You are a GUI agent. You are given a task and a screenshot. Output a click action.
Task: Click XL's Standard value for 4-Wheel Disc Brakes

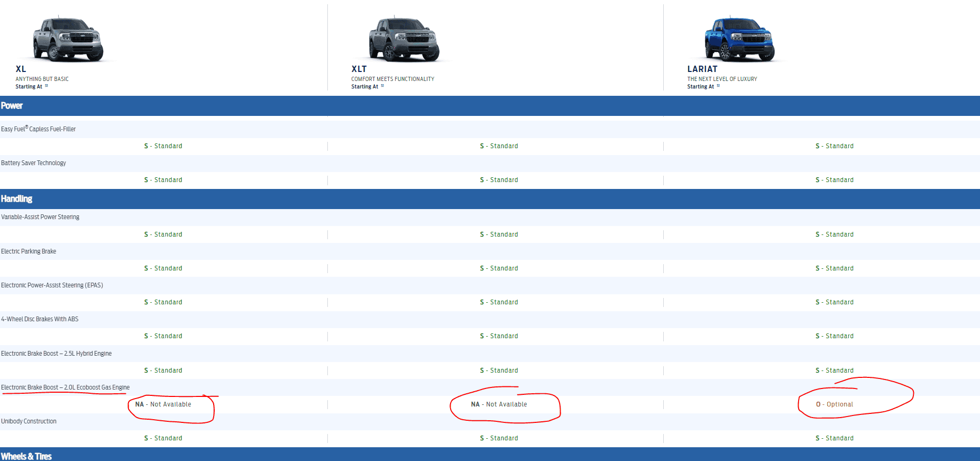pos(163,336)
